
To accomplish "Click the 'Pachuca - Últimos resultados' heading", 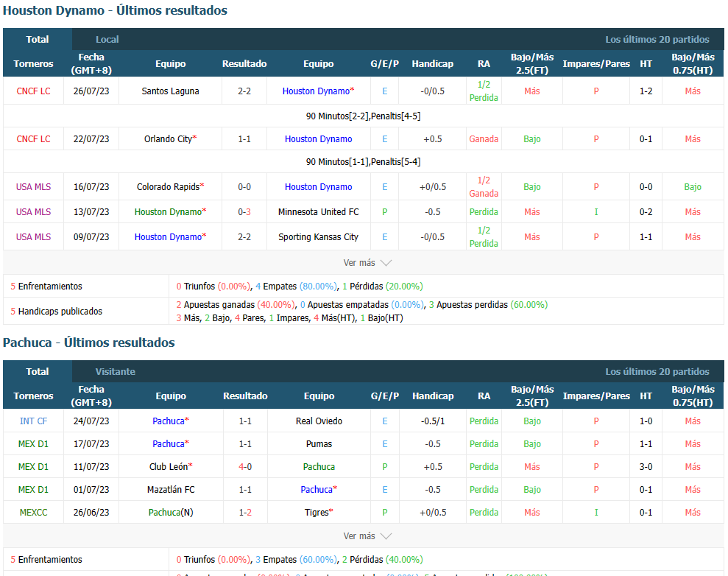I will tap(88, 343).
